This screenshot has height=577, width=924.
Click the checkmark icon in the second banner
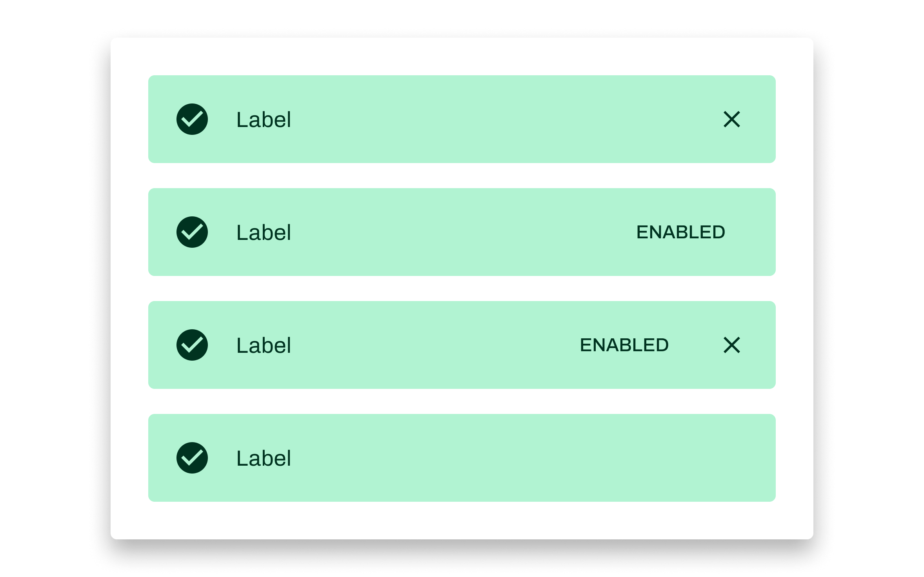coord(192,233)
